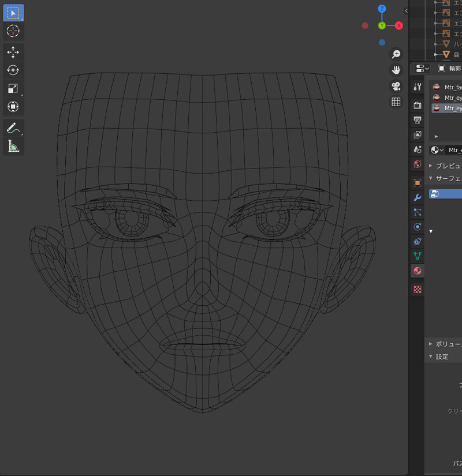This screenshot has width=462, height=476.
Task: Click the red X axis gizmo
Action: point(398,25)
